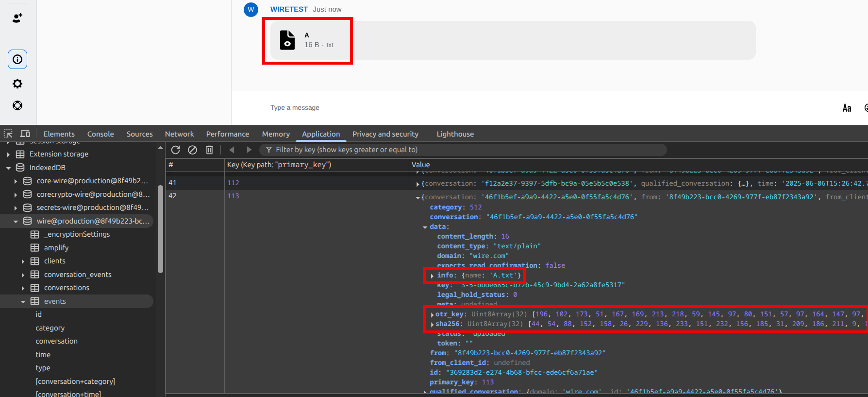Click the support lifebuoy icon
This screenshot has width=868, height=397.
tap(17, 105)
